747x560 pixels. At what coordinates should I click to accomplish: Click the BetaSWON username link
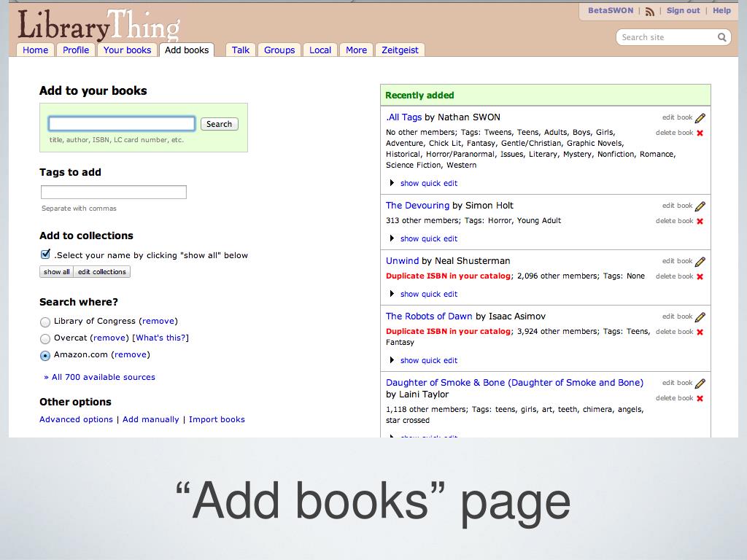(611, 10)
